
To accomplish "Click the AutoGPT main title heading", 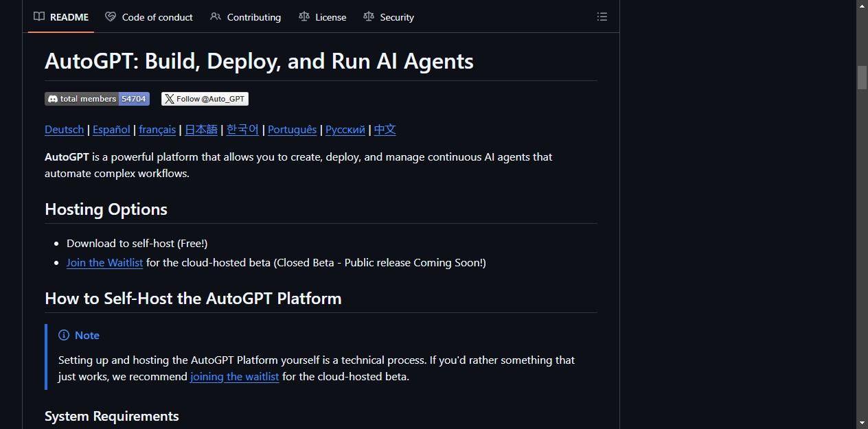I will (x=259, y=61).
